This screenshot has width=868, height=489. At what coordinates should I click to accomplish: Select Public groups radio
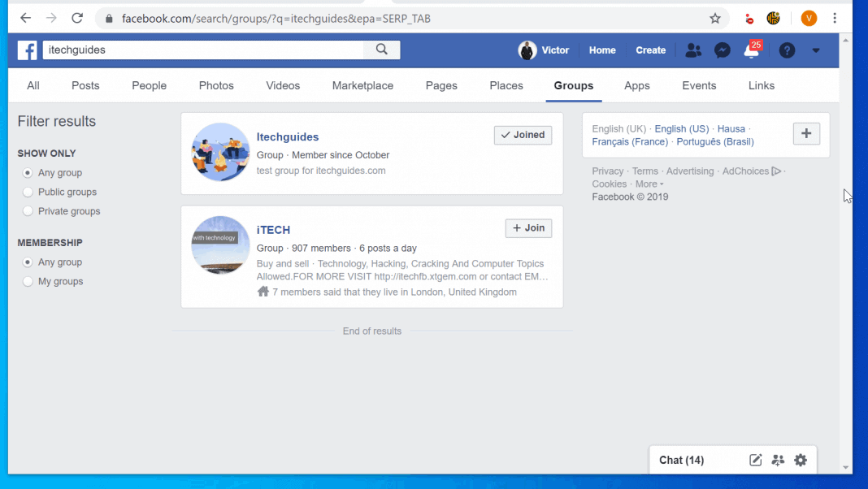pos(28,193)
